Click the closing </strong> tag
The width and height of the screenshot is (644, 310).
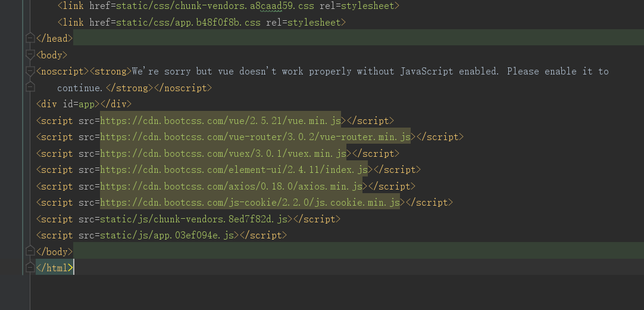[130, 88]
